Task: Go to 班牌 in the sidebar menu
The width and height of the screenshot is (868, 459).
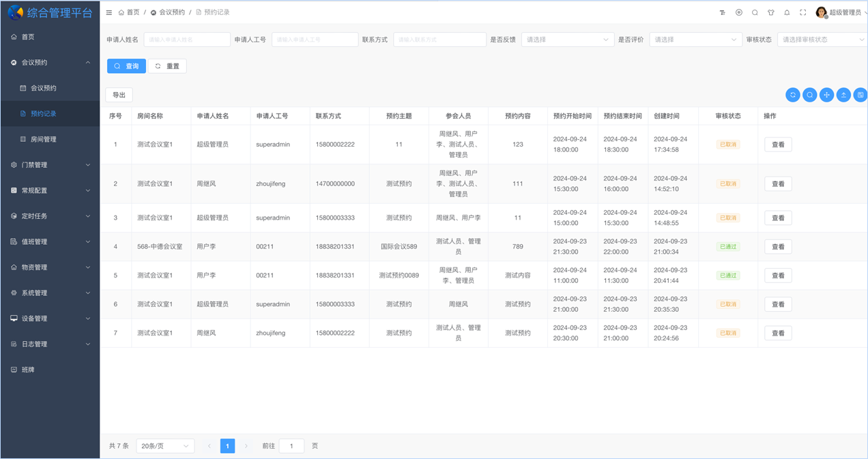Action: pos(28,370)
